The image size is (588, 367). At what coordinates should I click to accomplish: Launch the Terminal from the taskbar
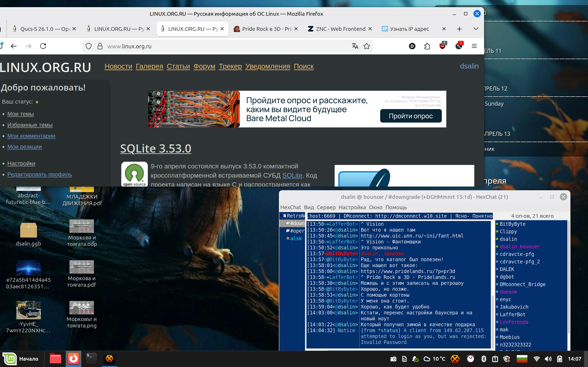91,358
